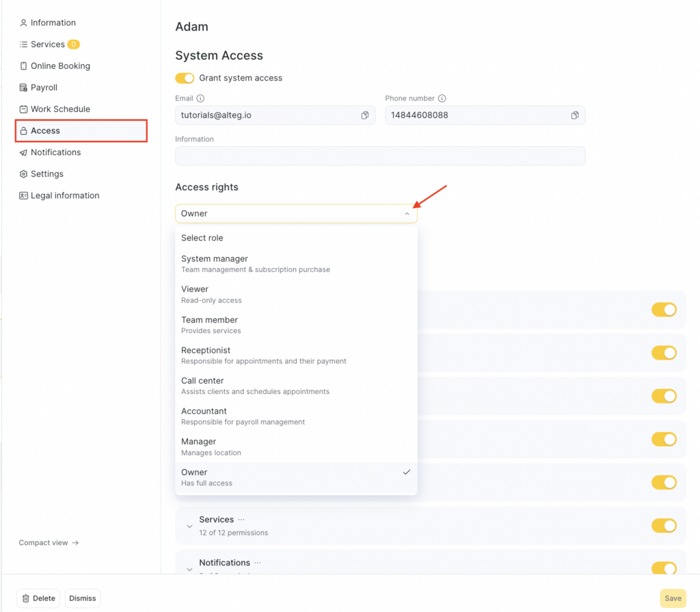
Task: Switch to Compact view
Action: click(49, 543)
